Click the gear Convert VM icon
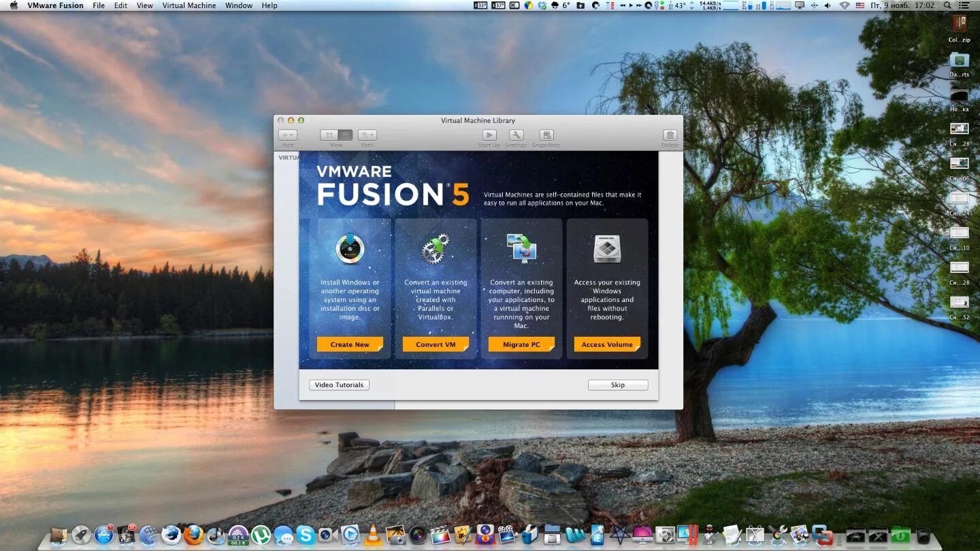This screenshot has height=551, width=980. 436,248
